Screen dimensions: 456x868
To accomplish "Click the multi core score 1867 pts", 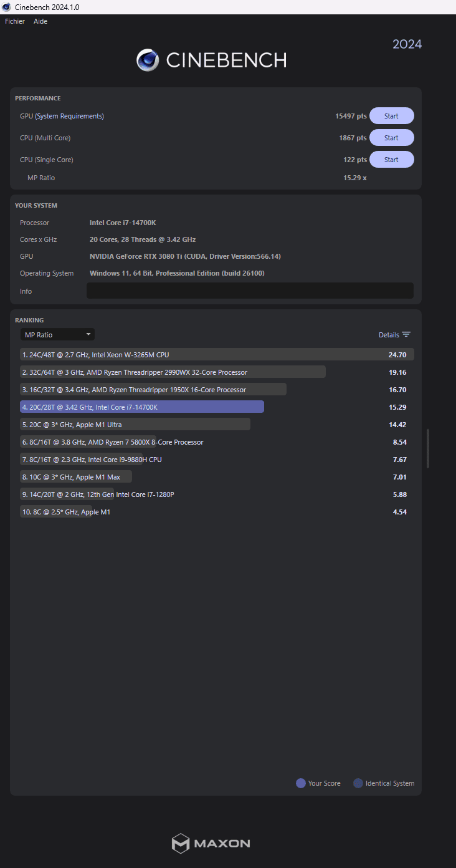I will 353,138.
